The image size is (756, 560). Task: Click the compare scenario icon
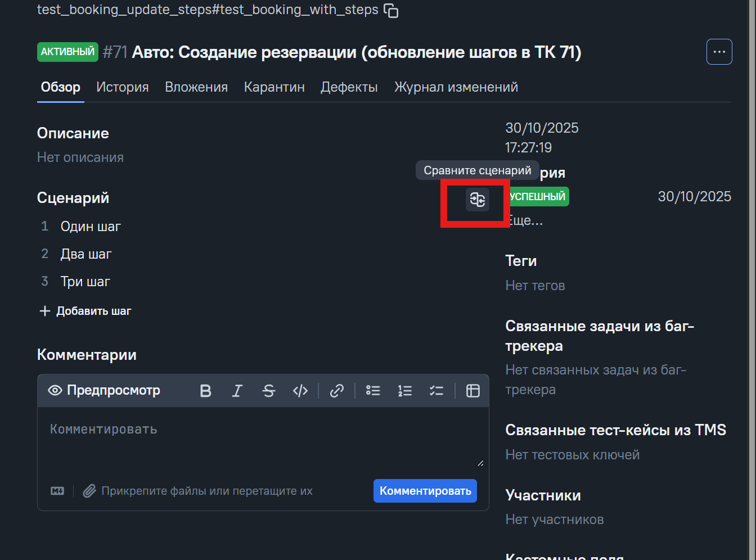coord(478,200)
